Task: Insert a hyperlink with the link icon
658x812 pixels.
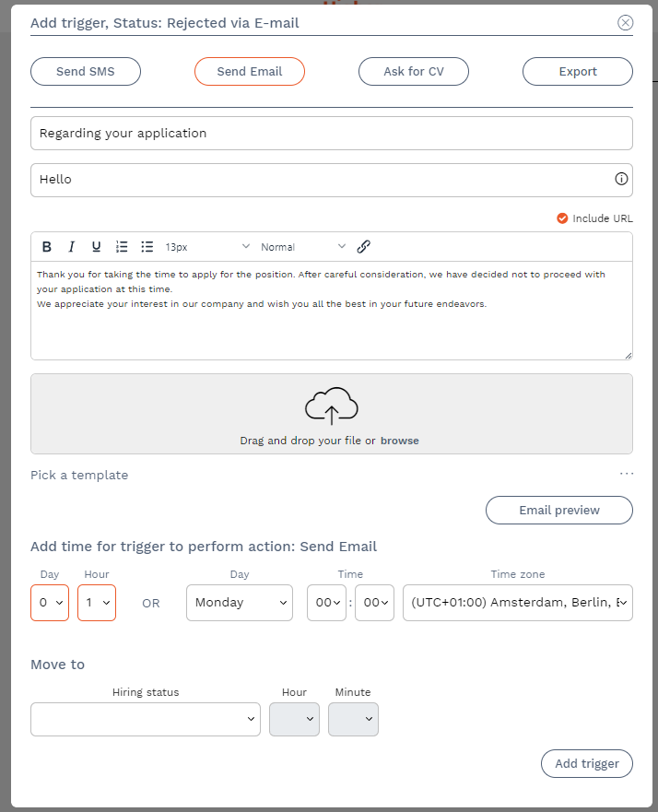Action: (363, 247)
